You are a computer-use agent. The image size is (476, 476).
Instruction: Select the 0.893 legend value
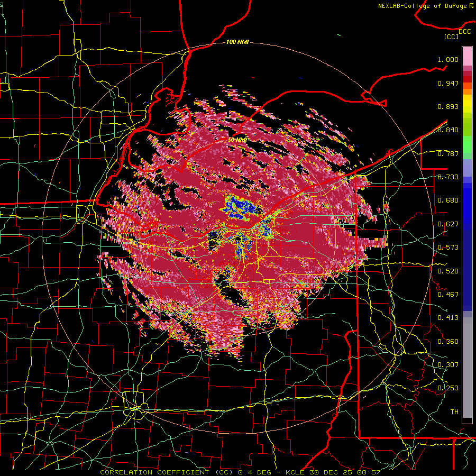pos(448,106)
